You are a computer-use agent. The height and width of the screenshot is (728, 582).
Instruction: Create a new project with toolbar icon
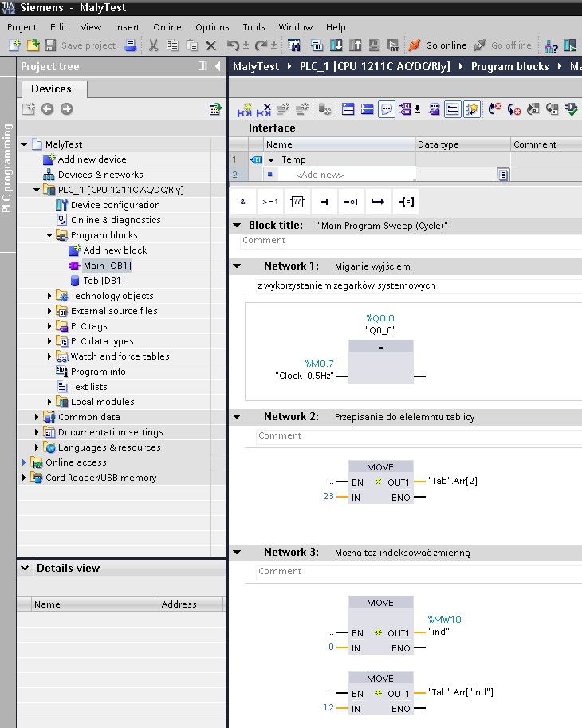coord(15,45)
